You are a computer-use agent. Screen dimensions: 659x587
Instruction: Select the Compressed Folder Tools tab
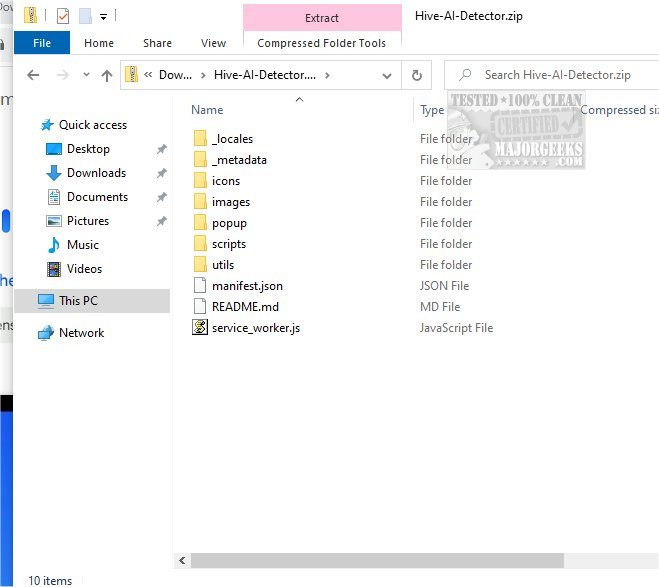point(322,43)
